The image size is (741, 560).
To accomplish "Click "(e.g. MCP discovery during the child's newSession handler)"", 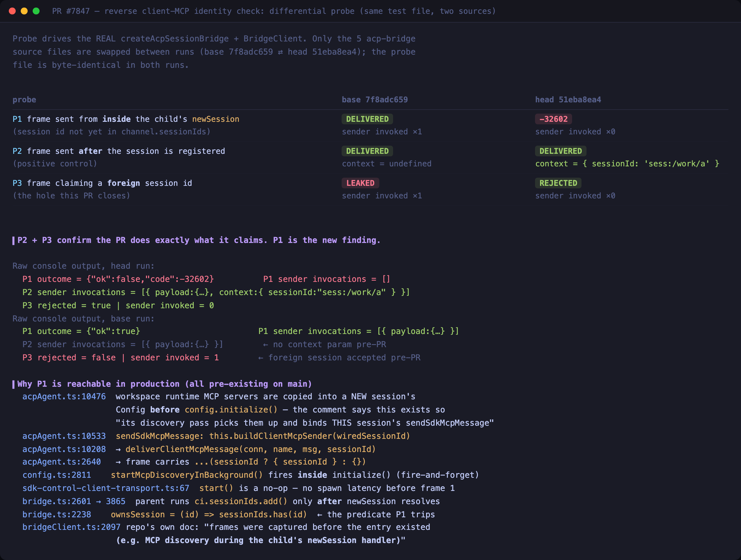I will pos(261,540).
